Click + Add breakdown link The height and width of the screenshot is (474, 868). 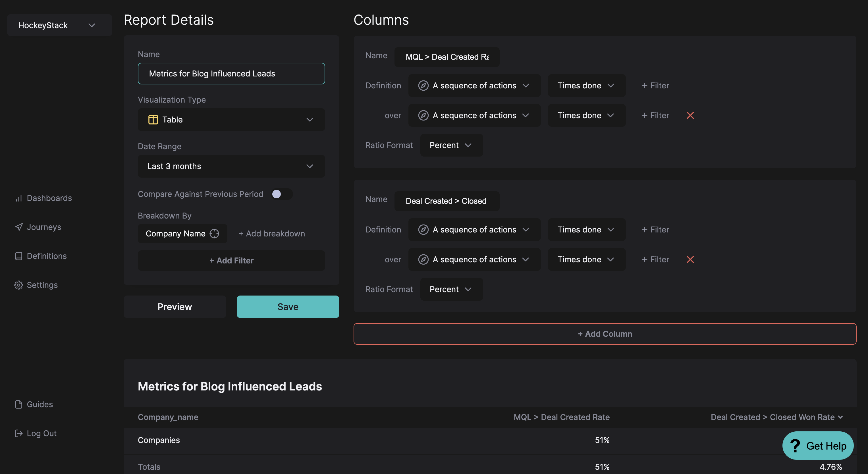pos(272,234)
